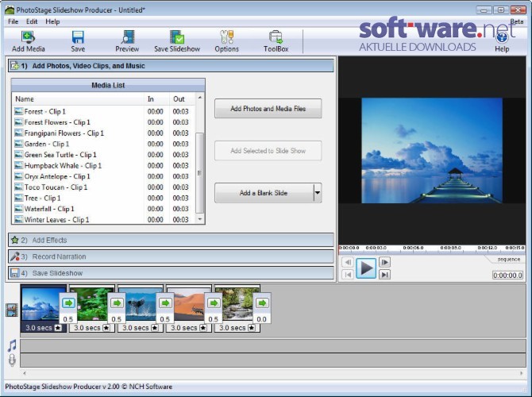The height and width of the screenshot is (397, 532).
Task: Click the preview timeline ruler at 0:00:06.0
Action: tap(413, 248)
